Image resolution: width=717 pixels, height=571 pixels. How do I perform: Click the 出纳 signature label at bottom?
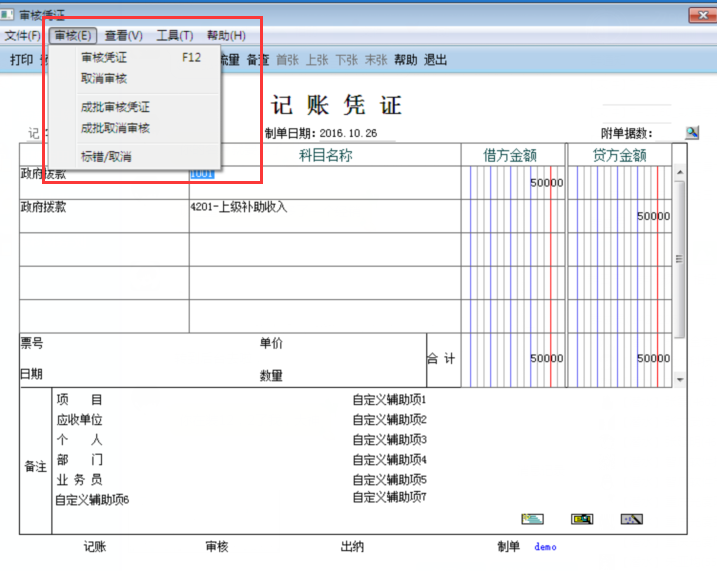(352, 546)
